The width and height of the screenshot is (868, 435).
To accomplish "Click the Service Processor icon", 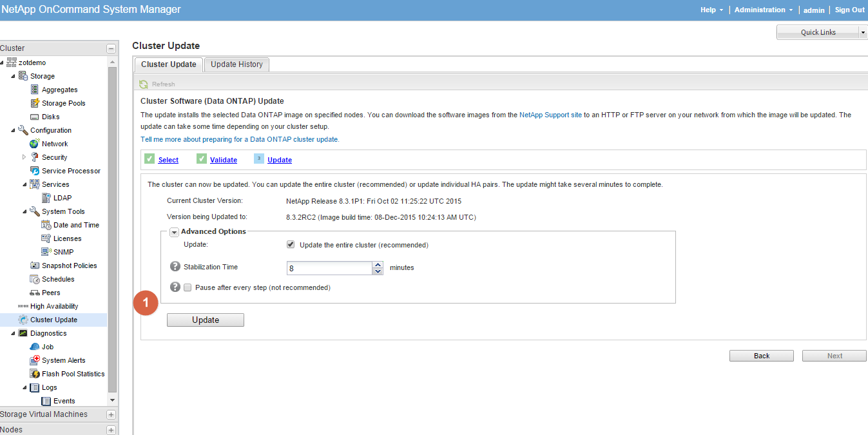I will [35, 171].
